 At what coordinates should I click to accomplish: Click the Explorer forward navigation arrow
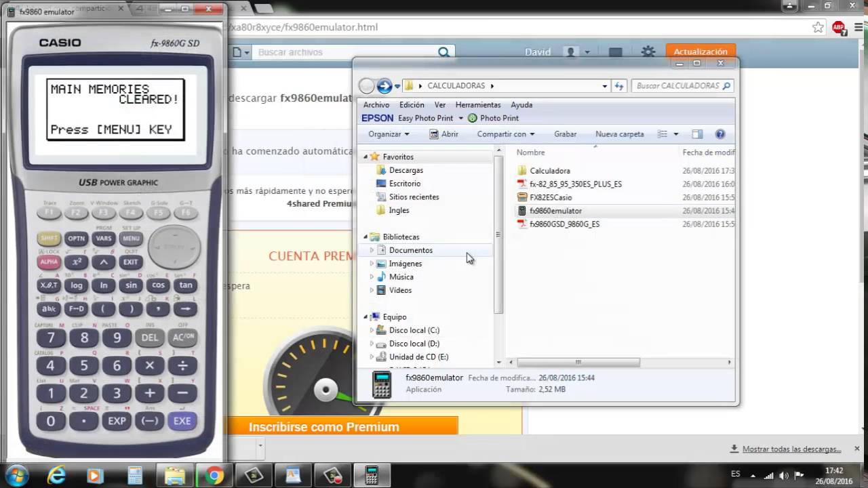click(384, 86)
